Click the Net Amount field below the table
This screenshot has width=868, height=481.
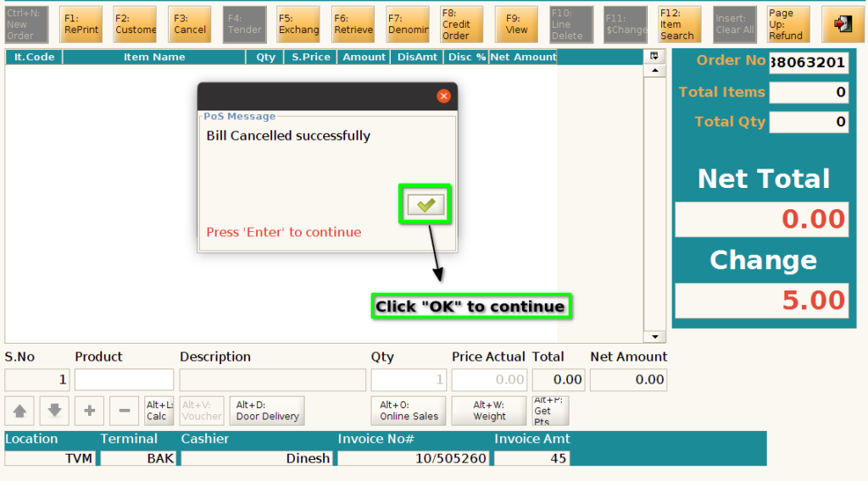(x=628, y=380)
